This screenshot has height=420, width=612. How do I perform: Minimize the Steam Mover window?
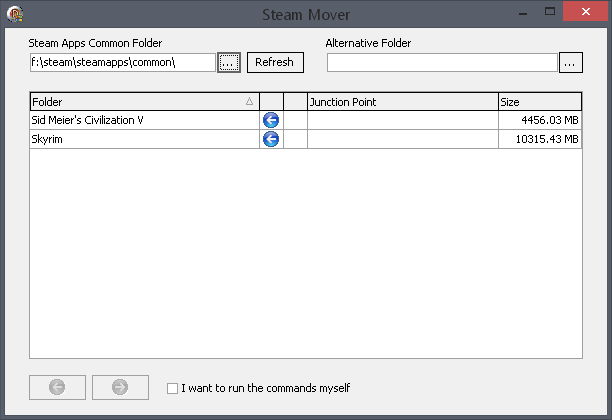[x=523, y=13]
